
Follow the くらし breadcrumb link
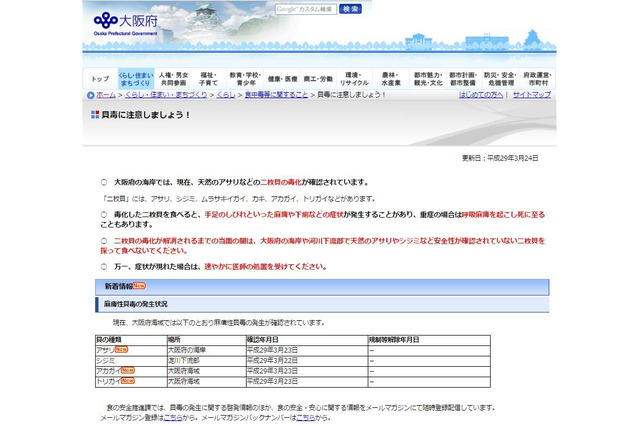(x=226, y=95)
